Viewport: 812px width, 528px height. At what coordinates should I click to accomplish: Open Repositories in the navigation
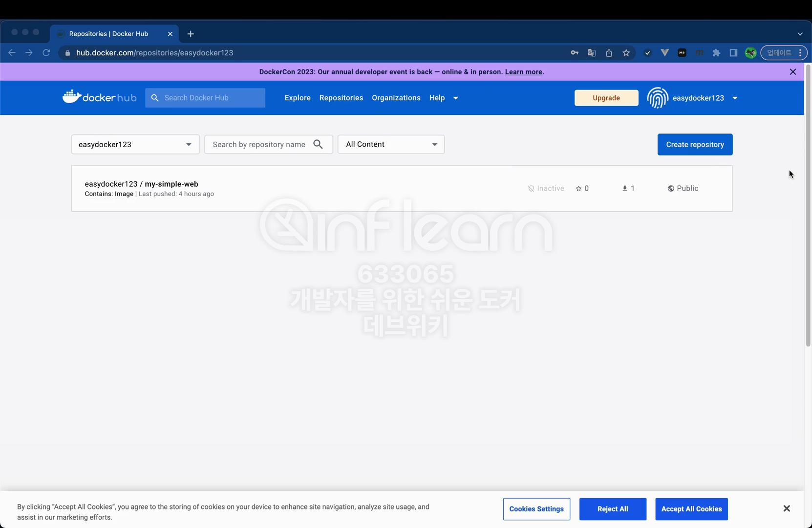pyautogui.click(x=341, y=98)
